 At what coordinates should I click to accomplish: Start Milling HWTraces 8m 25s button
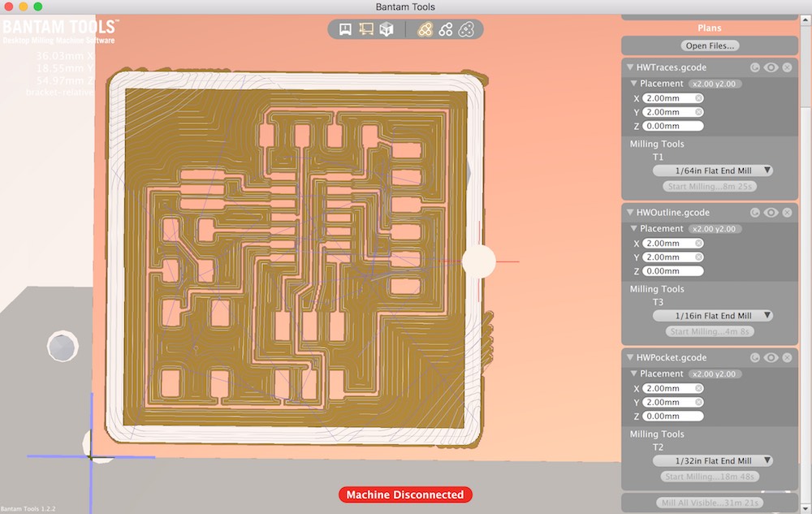click(710, 186)
